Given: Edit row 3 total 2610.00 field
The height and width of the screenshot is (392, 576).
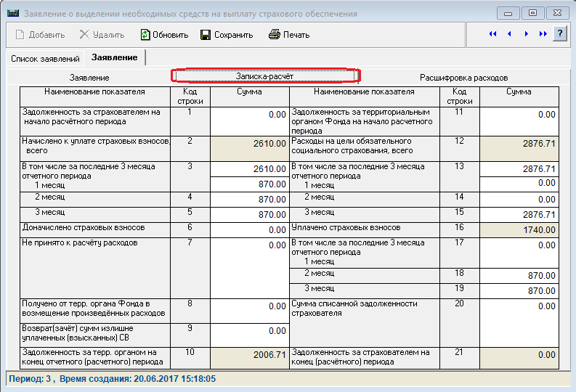Looking at the screenshot, I should pyautogui.click(x=250, y=169).
